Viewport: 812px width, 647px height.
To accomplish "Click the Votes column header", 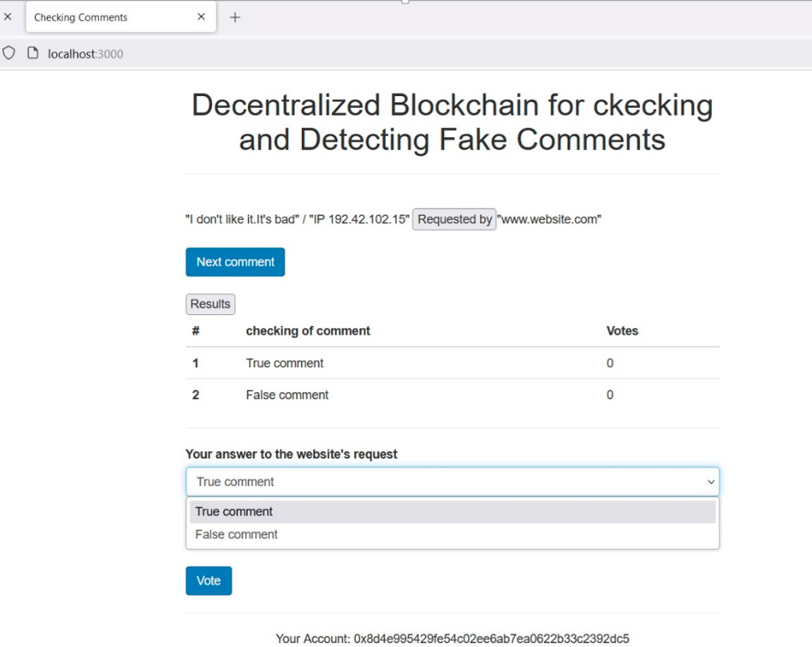I will (622, 331).
